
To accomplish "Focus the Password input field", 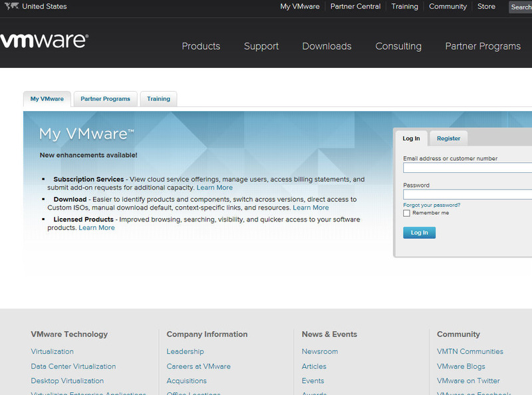I will point(467,195).
